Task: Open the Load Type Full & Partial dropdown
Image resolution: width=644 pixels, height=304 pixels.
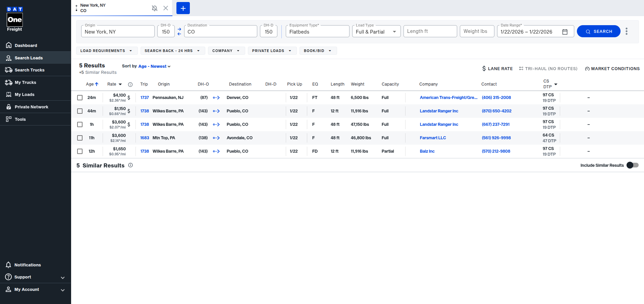Action: pyautogui.click(x=376, y=32)
